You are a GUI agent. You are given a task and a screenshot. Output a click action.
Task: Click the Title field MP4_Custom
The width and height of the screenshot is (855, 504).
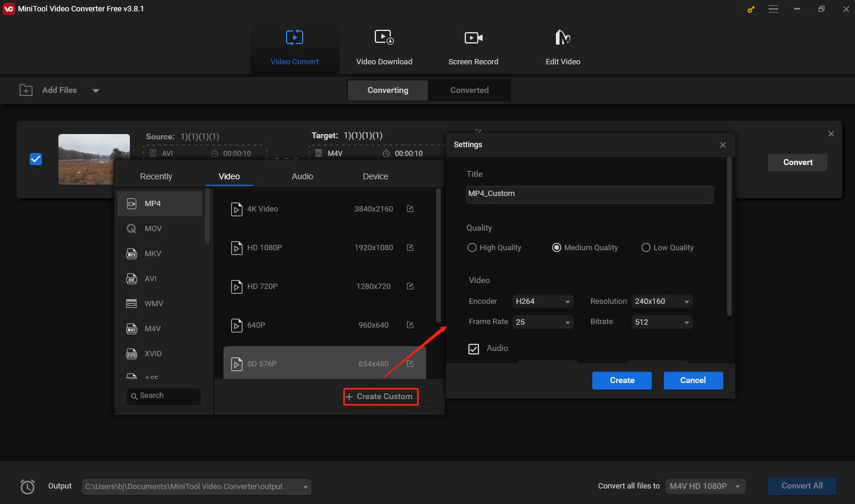[590, 194]
